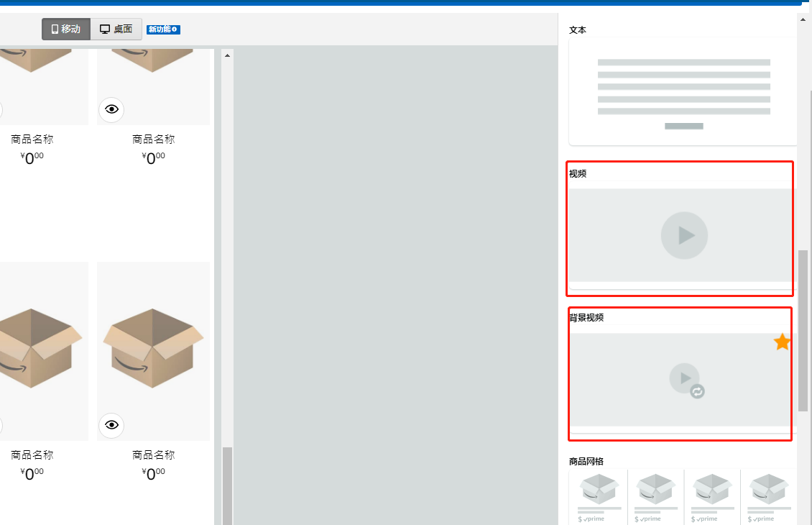This screenshot has width=812, height=525.
Task: Click ¥0.00 price under upper-right product
Action: pos(153,157)
